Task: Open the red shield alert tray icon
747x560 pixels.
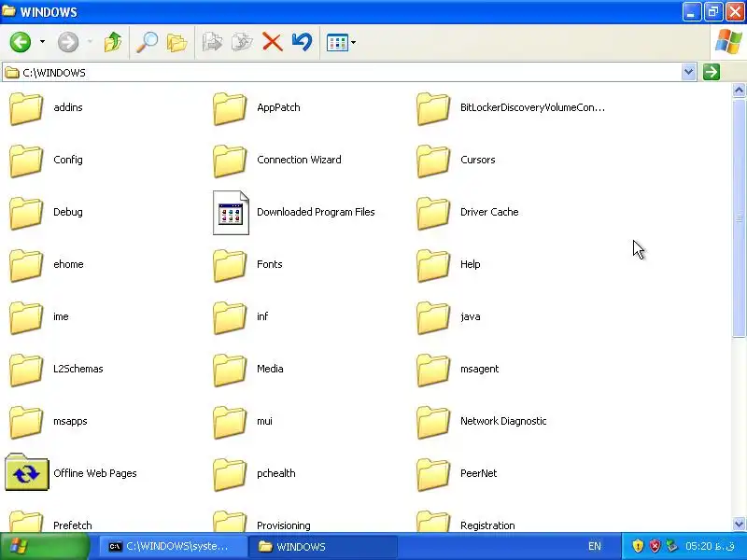Action: coord(655,546)
